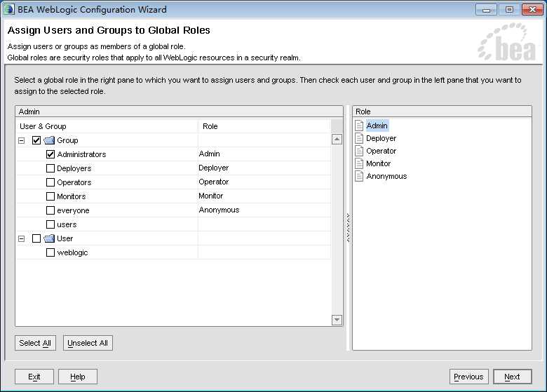The image size is (547, 392).
Task: Maximize the Configuration Wizard window
Action: click(509, 10)
